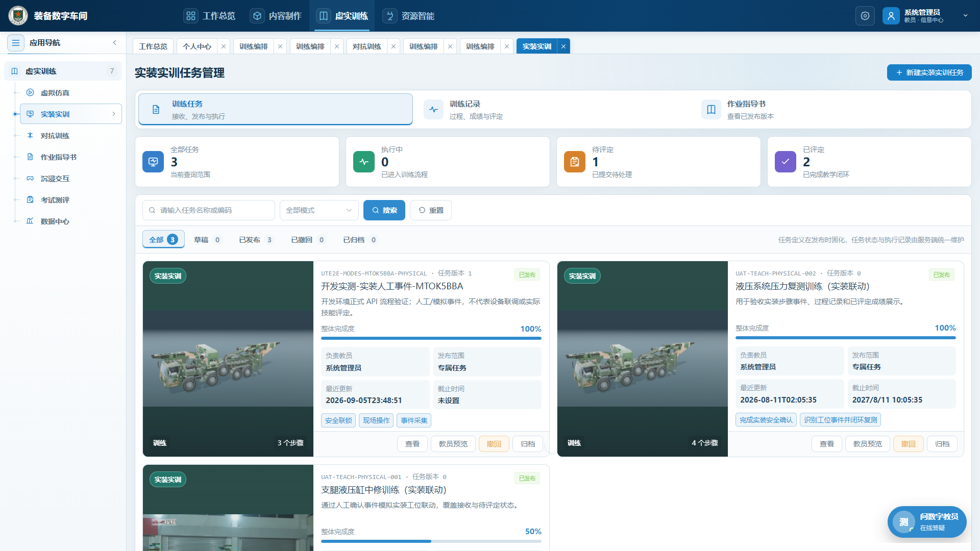Switch to the 个人中心 page tab
The height and width of the screenshot is (551, 980).
click(x=197, y=46)
